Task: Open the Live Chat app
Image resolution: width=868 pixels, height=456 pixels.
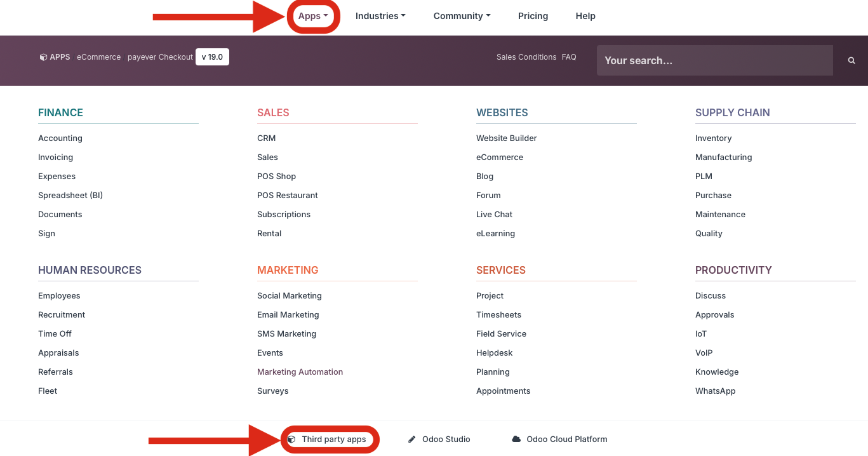Action: point(494,214)
